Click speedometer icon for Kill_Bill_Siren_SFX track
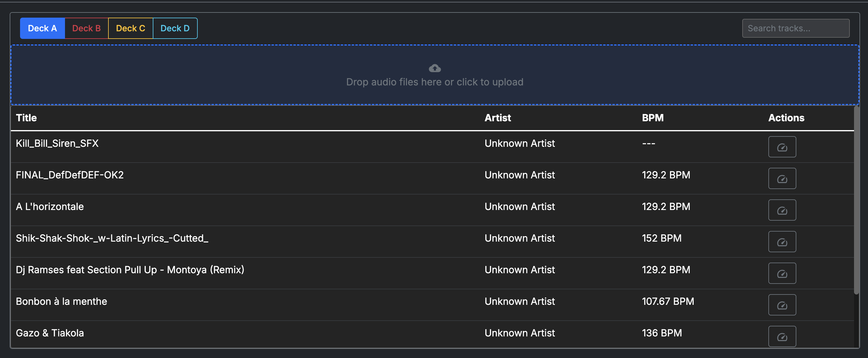Screen dimensions: 868x358 pyautogui.click(x=782, y=147)
